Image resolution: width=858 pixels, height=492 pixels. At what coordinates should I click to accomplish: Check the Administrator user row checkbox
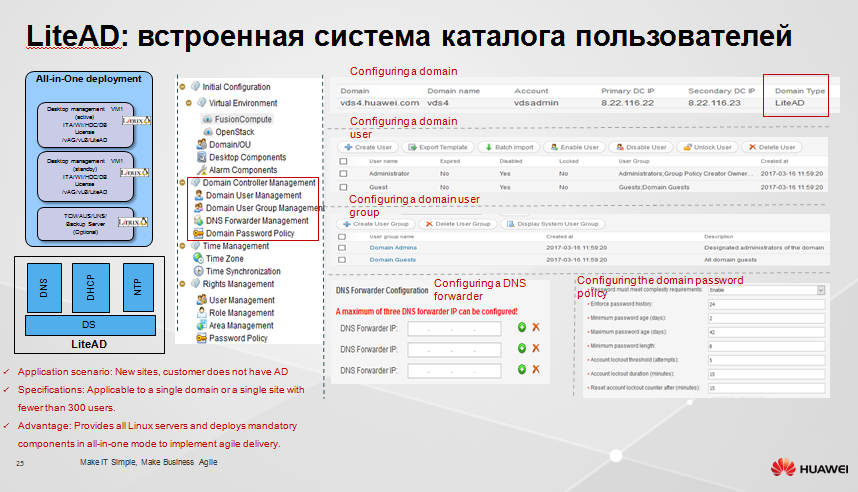(x=343, y=173)
